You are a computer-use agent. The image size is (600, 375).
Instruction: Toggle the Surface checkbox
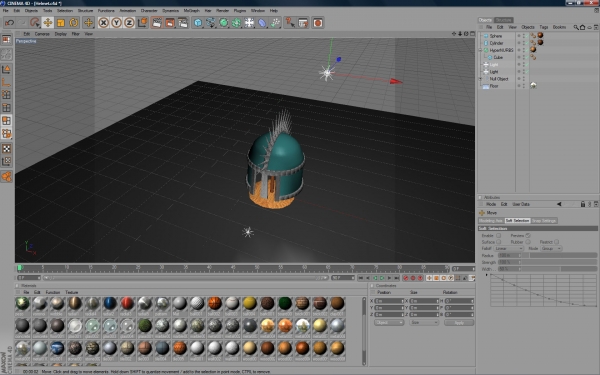[x=498, y=242]
